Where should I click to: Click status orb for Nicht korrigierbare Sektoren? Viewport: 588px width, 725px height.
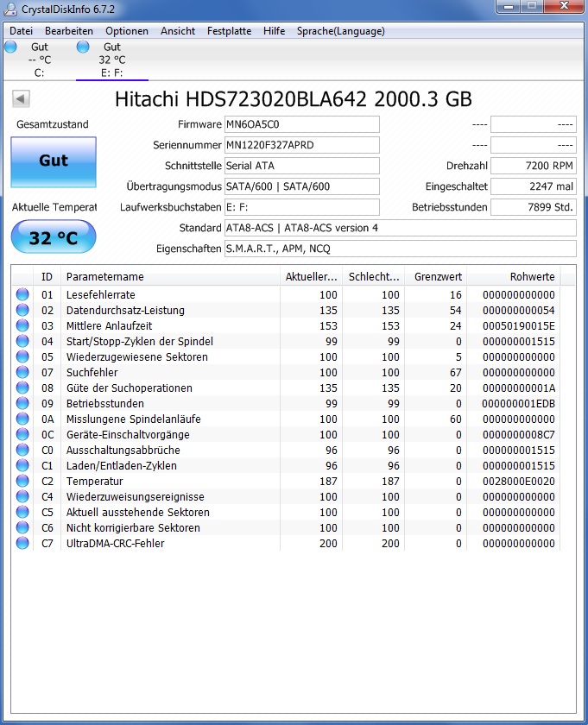[x=22, y=527]
